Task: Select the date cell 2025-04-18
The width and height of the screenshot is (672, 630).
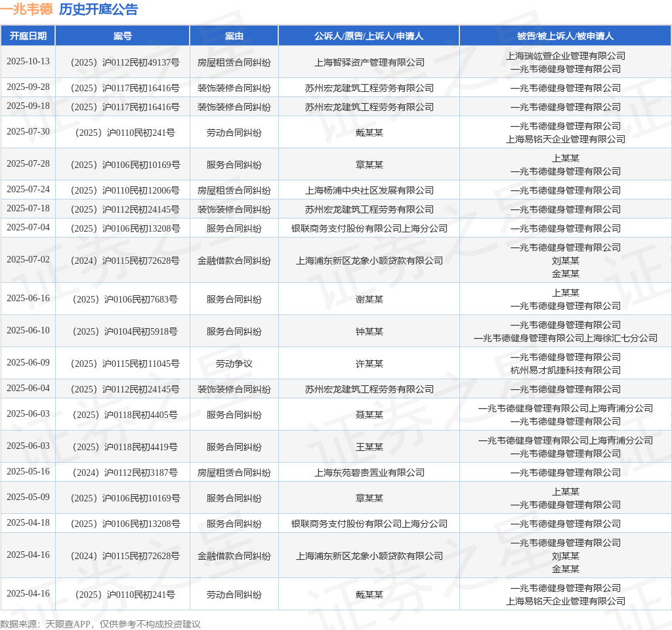Action: pyautogui.click(x=28, y=523)
